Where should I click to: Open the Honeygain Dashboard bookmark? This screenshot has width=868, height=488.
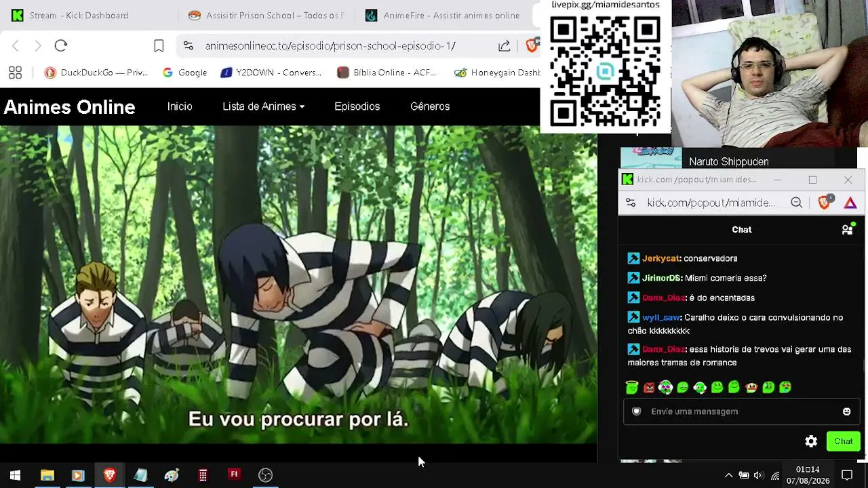497,73
